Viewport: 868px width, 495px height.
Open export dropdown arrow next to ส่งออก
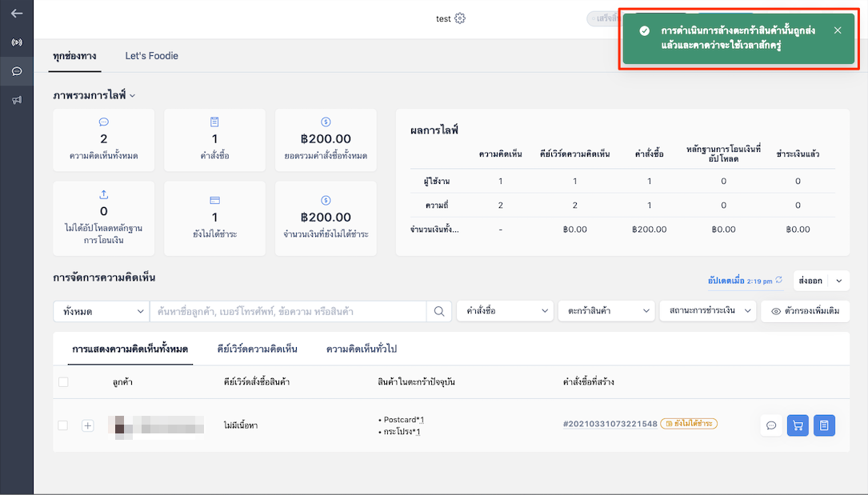click(x=839, y=281)
